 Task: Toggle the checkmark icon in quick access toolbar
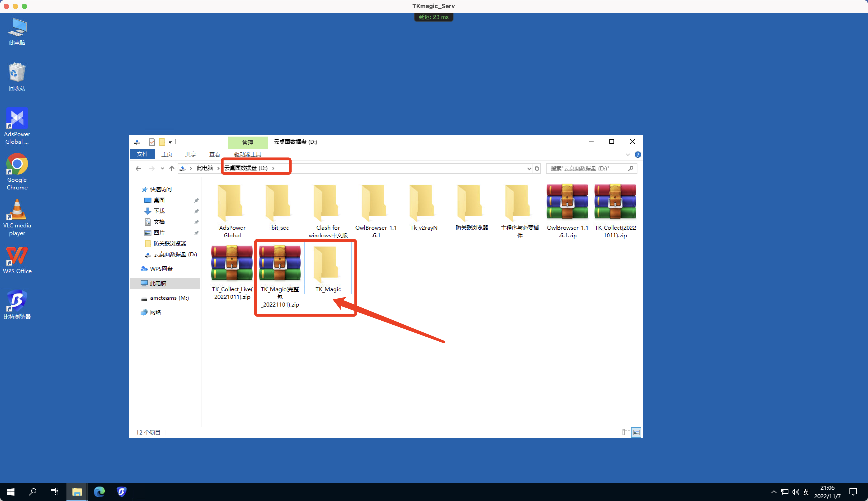coord(152,142)
